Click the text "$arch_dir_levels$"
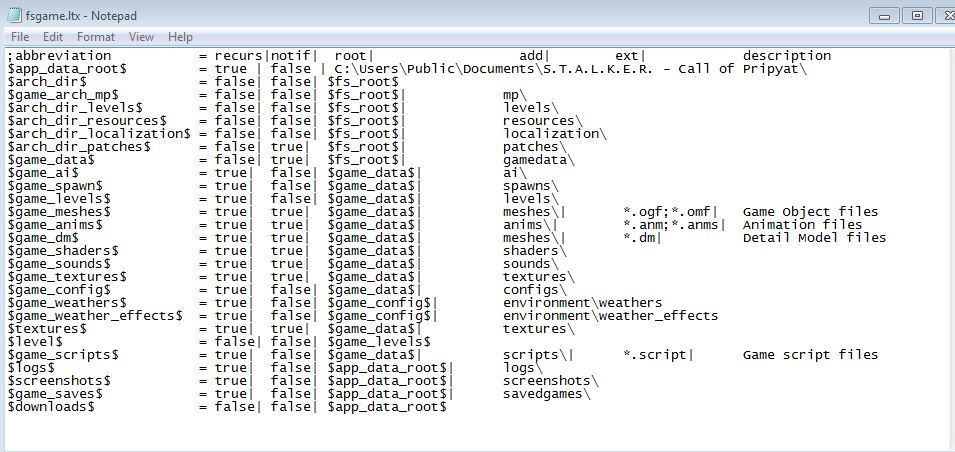 click(75, 108)
